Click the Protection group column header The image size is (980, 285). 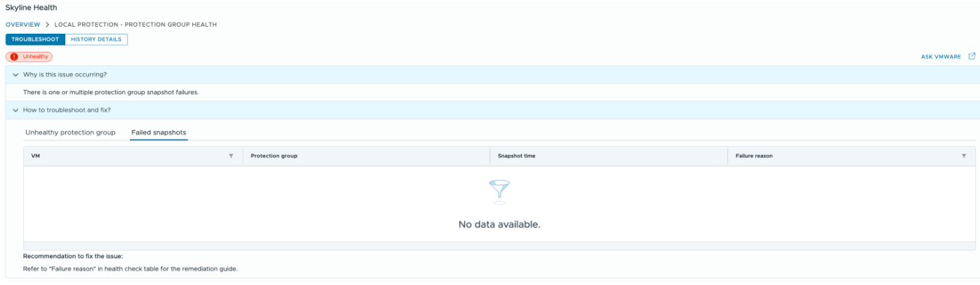(x=274, y=156)
